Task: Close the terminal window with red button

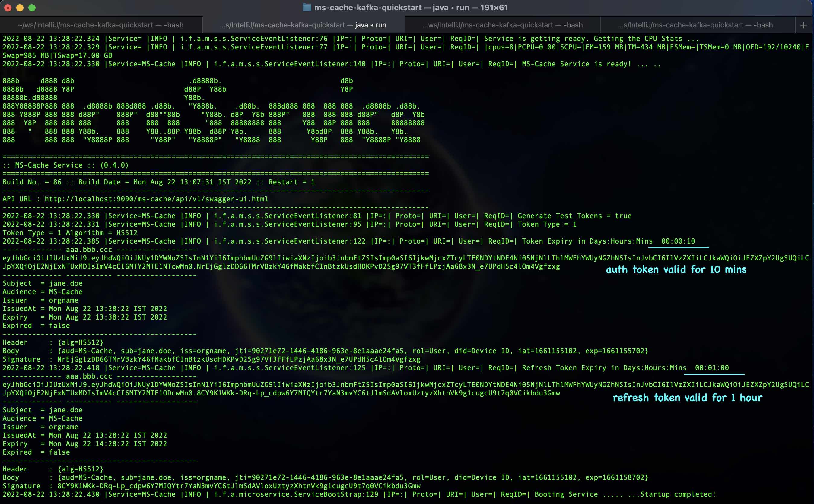Action: [x=8, y=8]
